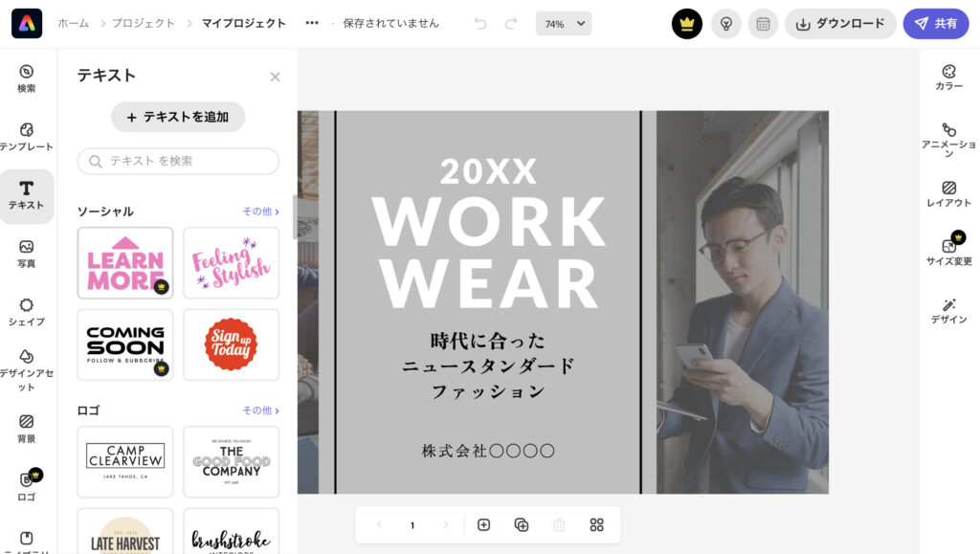The width and height of the screenshot is (980, 554).
Task: Click the delete page trash icon
Action: coord(559,524)
